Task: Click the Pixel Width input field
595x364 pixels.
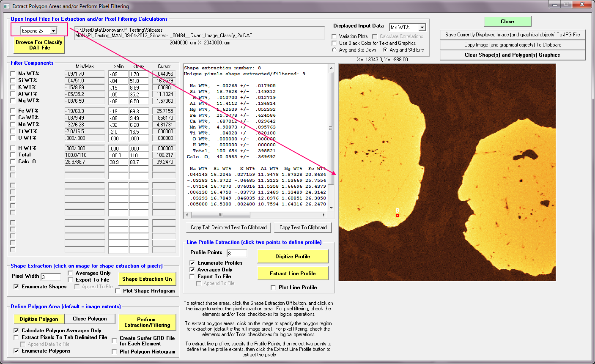Action: 51,277
